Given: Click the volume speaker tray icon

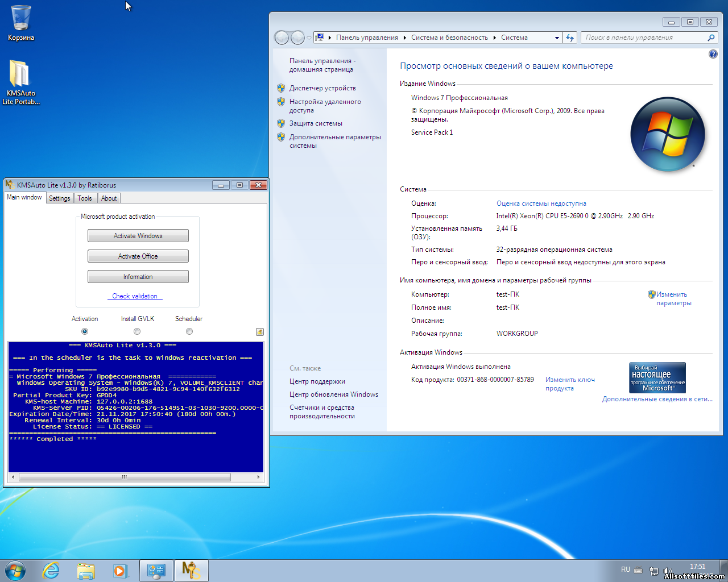Looking at the screenshot, I should [x=668, y=571].
